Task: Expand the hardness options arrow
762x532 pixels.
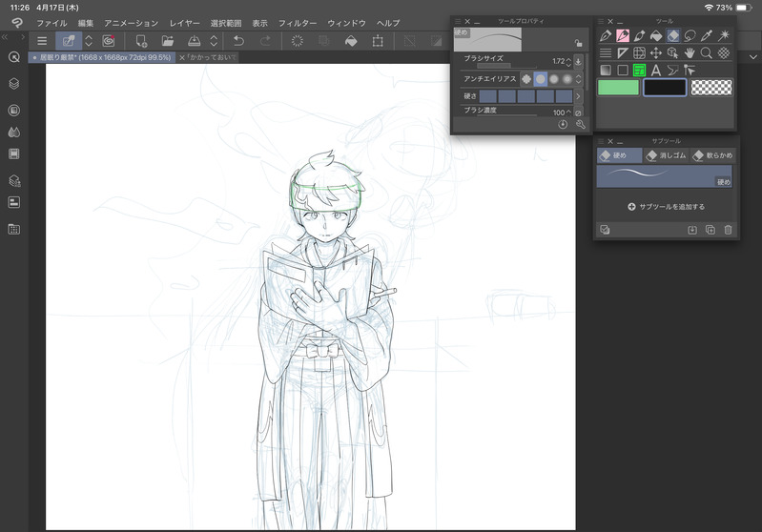Action: click(x=578, y=96)
